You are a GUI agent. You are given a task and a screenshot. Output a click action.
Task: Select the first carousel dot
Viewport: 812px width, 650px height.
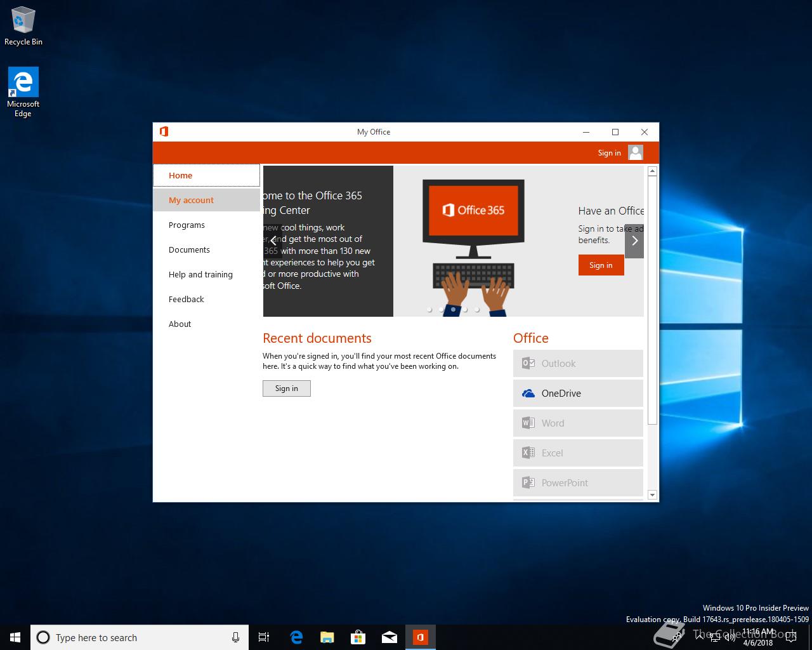429,310
